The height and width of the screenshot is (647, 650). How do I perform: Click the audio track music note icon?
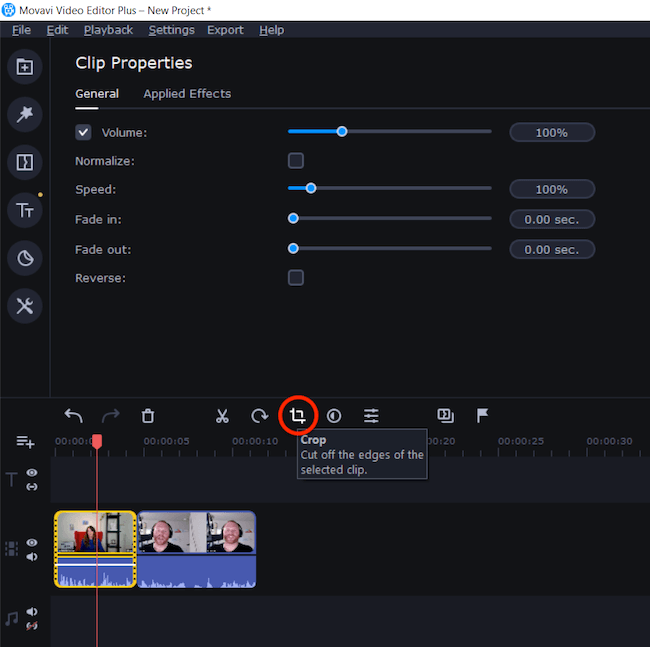[x=12, y=619]
